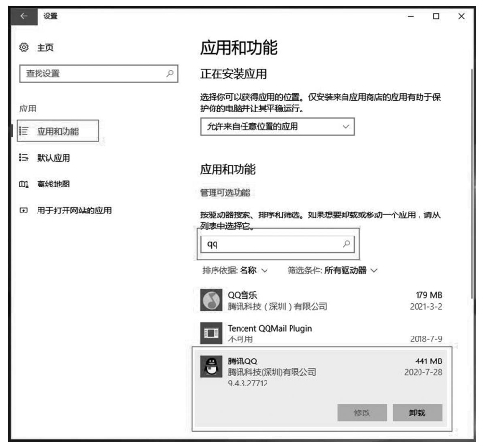
Task: Click the 179 MB size value
Action: [428, 295]
